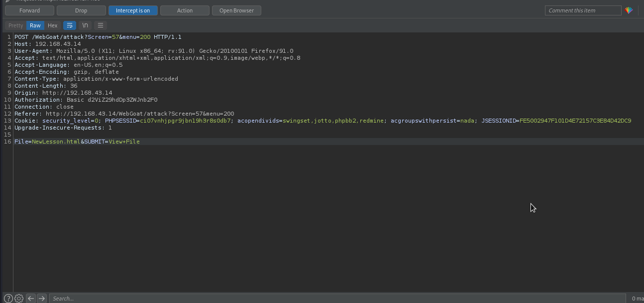Select the Raw view tab
The image size is (644, 303).
[x=35, y=25]
